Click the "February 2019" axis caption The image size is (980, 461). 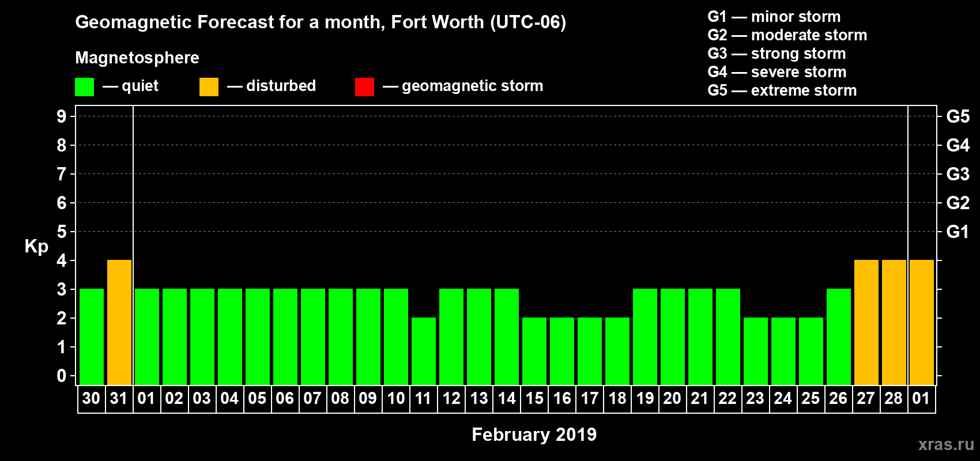534,434
